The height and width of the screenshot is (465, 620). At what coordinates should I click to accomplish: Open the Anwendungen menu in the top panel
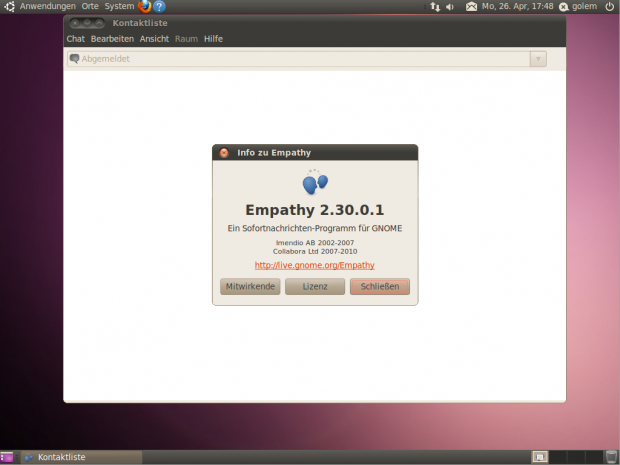click(47, 6)
